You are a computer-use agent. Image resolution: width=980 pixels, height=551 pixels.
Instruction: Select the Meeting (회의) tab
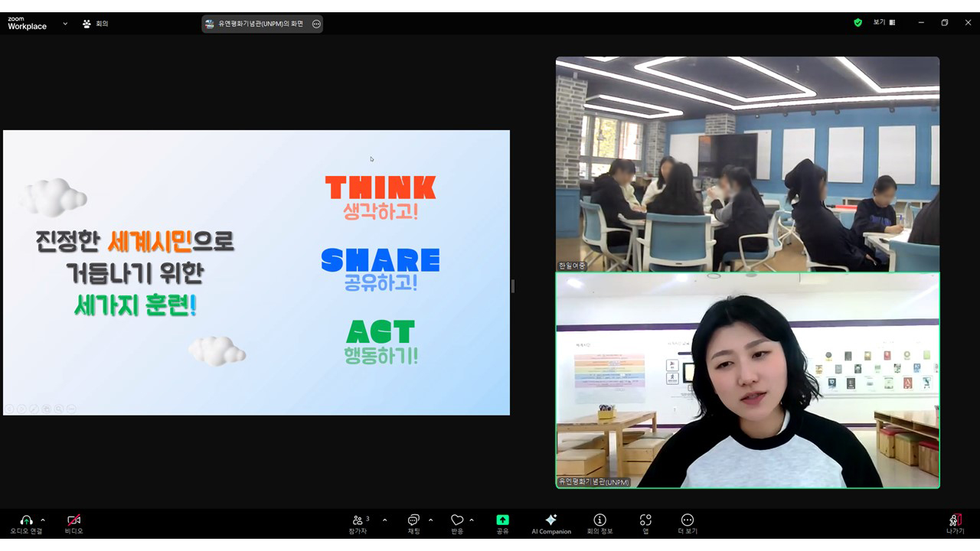[96, 24]
